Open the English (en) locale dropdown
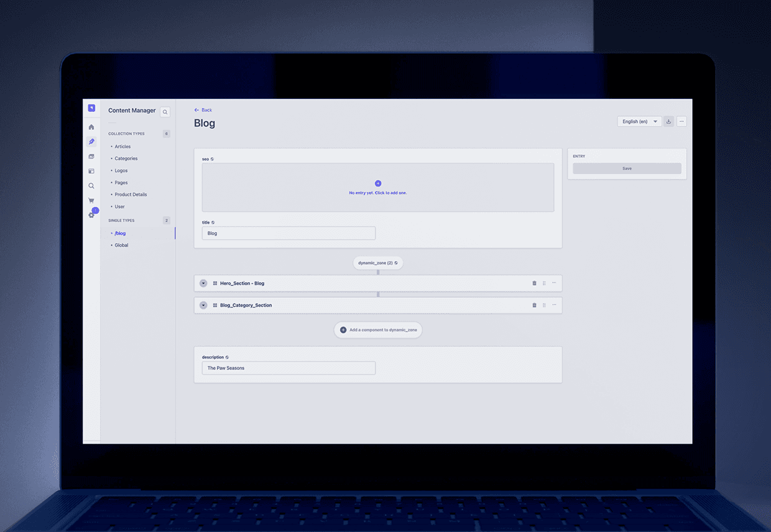Viewport: 771px width, 532px height. [x=639, y=122]
